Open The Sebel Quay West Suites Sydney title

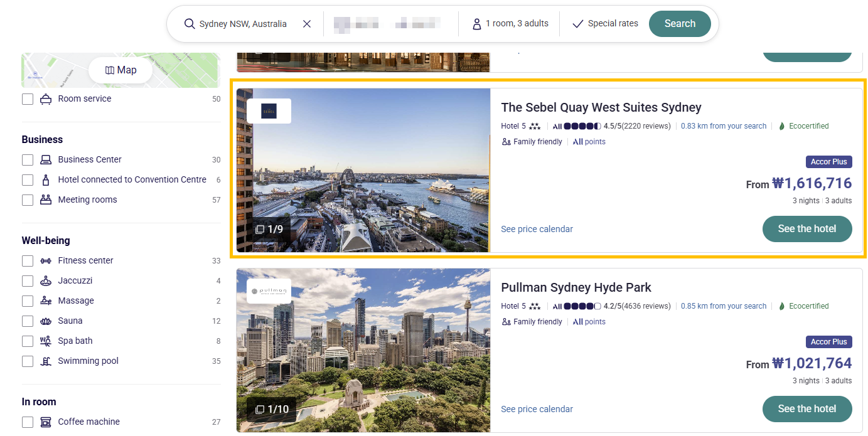(x=601, y=108)
